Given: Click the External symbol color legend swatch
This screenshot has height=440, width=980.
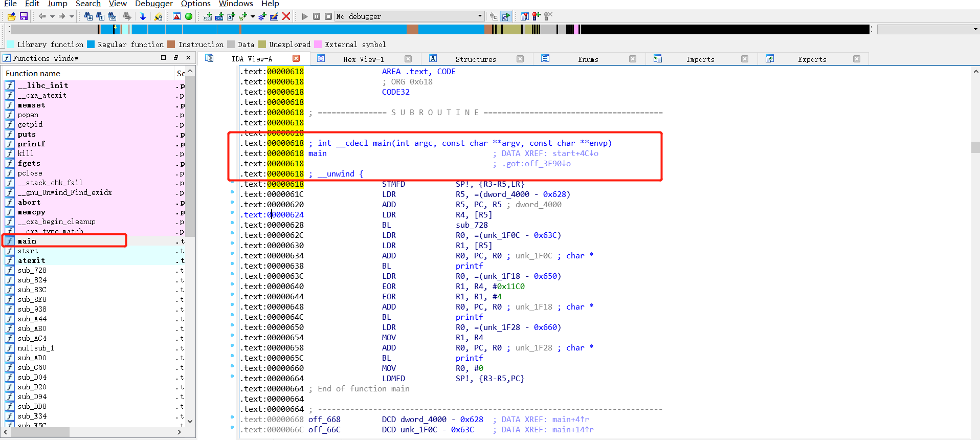Looking at the screenshot, I should click(318, 45).
